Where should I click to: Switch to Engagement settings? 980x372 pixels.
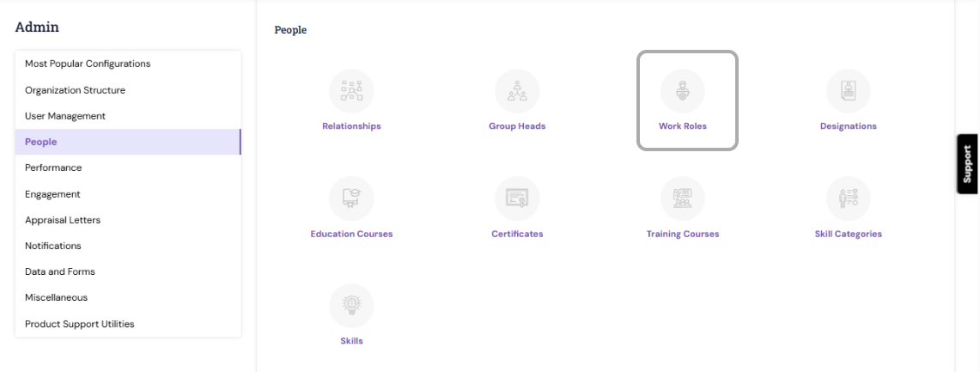(x=127, y=194)
